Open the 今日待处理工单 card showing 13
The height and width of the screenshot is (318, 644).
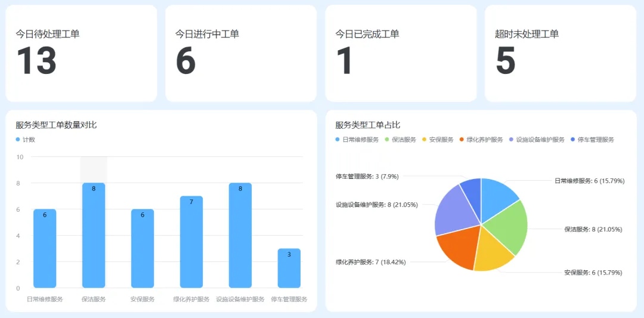pyautogui.click(x=81, y=53)
